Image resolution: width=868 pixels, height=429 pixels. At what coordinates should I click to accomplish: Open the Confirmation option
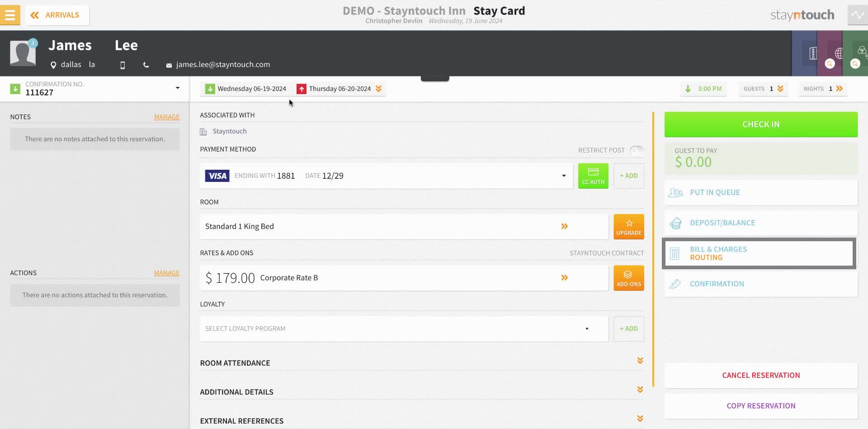tap(761, 284)
